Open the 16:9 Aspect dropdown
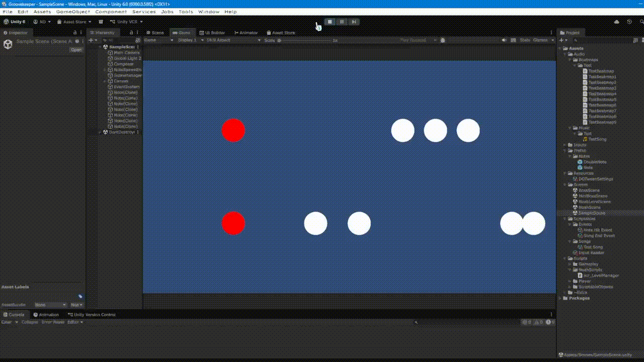644x362 pixels. (234, 40)
